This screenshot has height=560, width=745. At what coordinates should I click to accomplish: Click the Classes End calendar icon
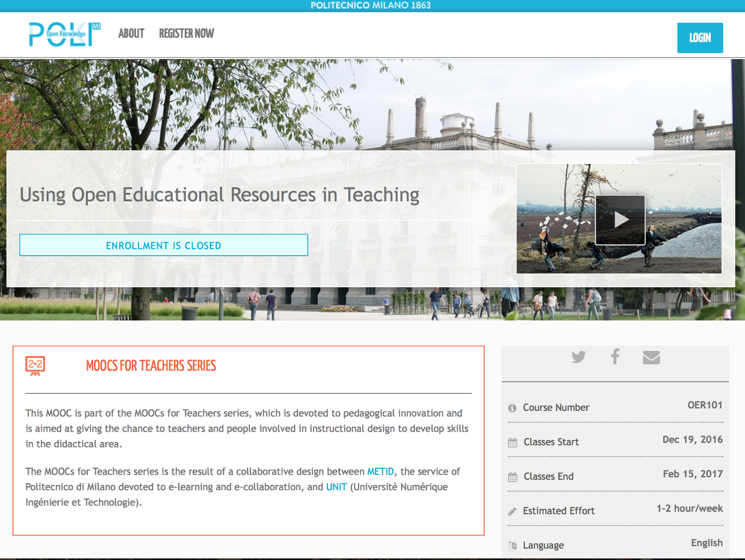513,477
